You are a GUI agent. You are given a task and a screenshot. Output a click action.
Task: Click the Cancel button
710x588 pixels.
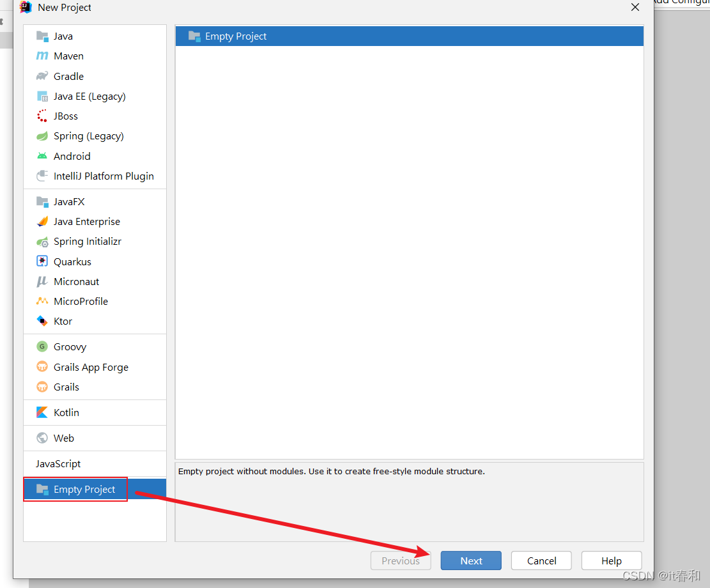pos(541,561)
